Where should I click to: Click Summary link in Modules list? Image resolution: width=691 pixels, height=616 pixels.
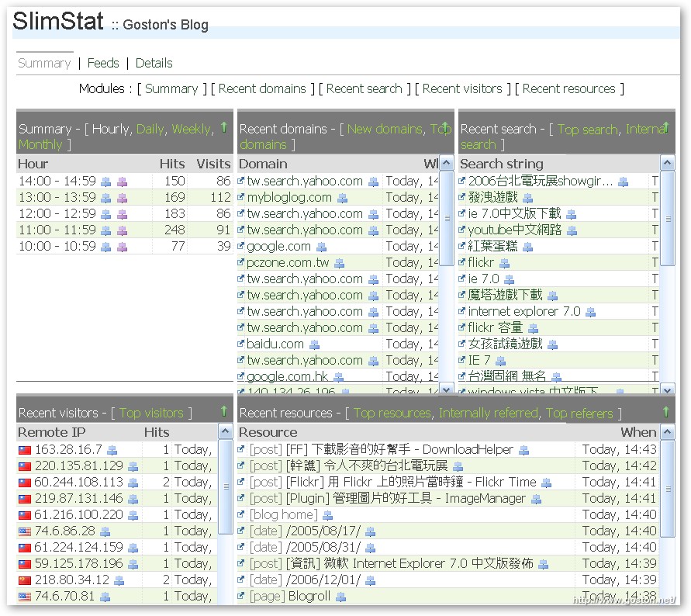click(171, 88)
